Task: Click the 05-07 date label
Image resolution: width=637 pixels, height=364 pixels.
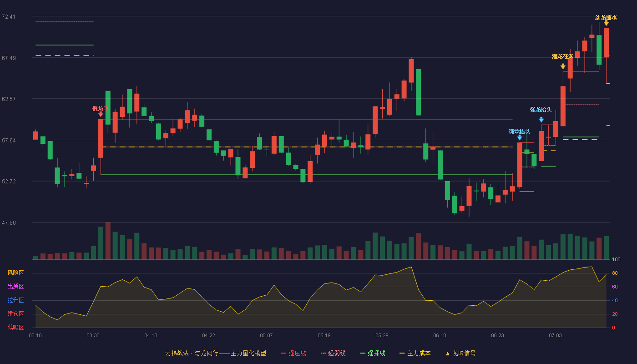Action: [266, 335]
